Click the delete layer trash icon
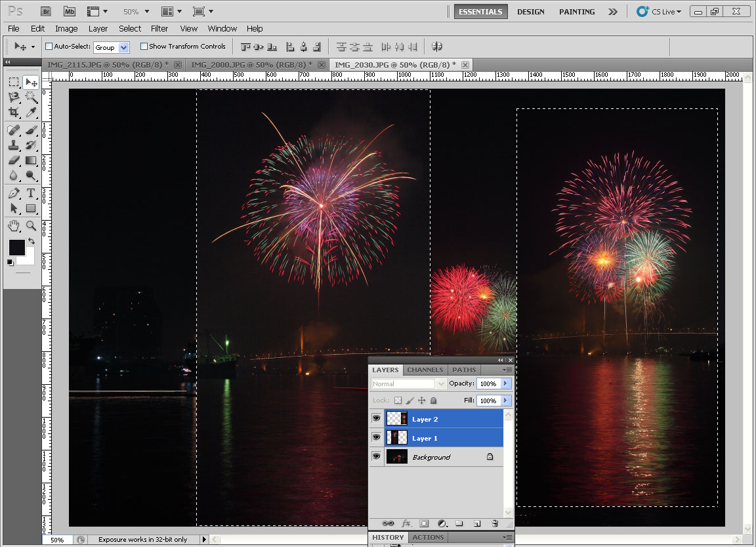Screen dimensions: 756x547 click(495, 523)
